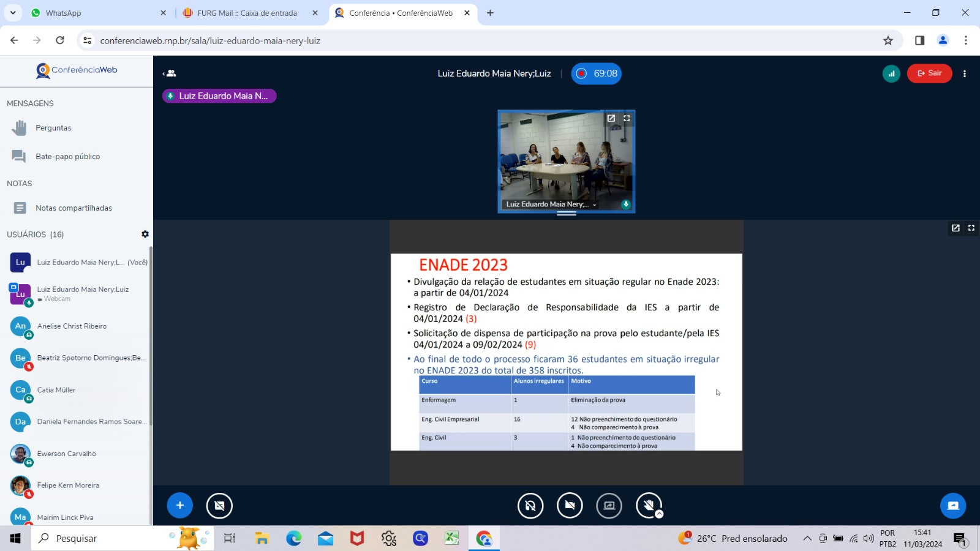Toggle the audio headphone button

coord(530,506)
